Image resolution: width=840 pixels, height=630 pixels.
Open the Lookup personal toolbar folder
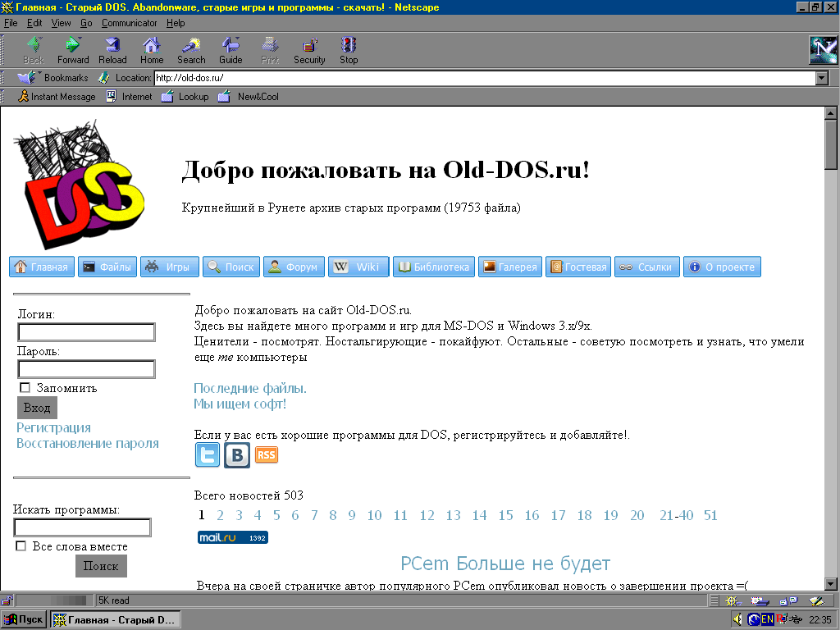(x=185, y=97)
